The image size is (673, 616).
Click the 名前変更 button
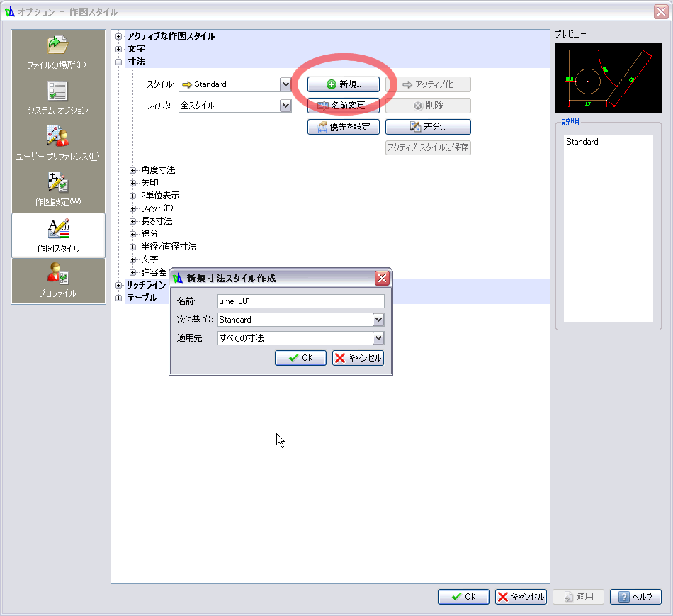tap(344, 106)
